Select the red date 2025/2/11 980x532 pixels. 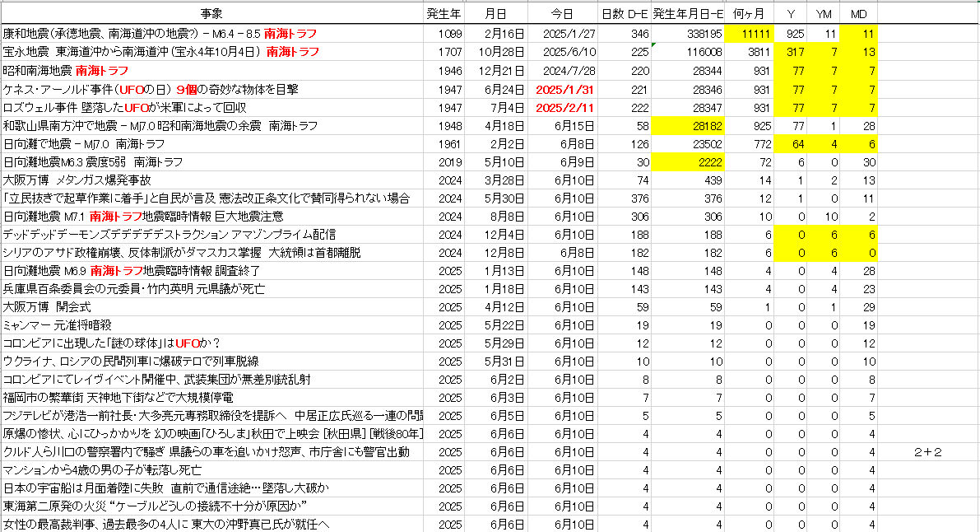[x=562, y=108]
